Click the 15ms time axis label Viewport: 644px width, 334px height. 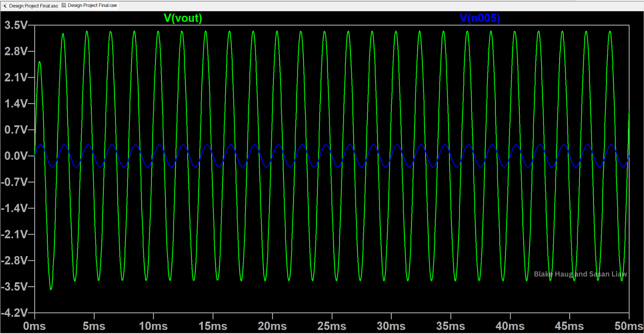[x=213, y=326]
